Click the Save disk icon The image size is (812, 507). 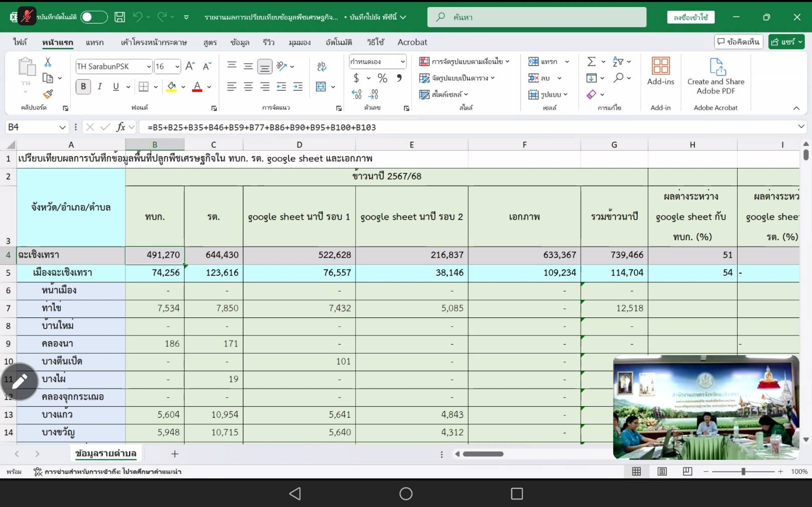(119, 17)
